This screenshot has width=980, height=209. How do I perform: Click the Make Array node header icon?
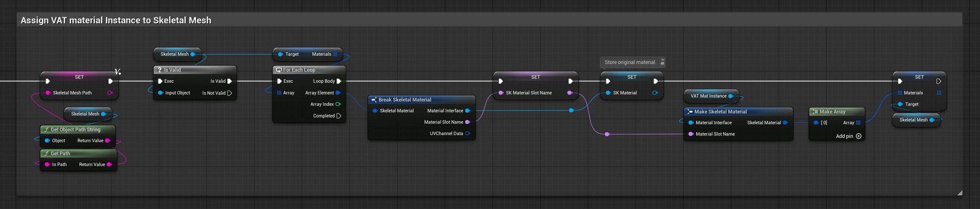tap(815, 112)
